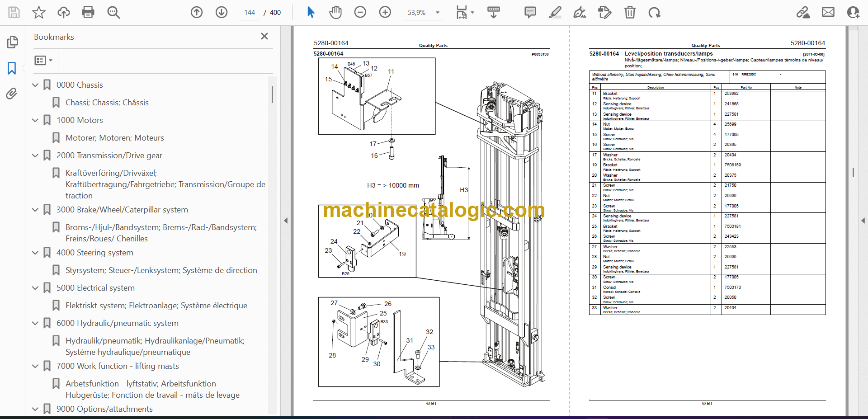Open the 2000 Transmission/Drive gear bookmark
This screenshot has width=868, height=419.
click(109, 155)
